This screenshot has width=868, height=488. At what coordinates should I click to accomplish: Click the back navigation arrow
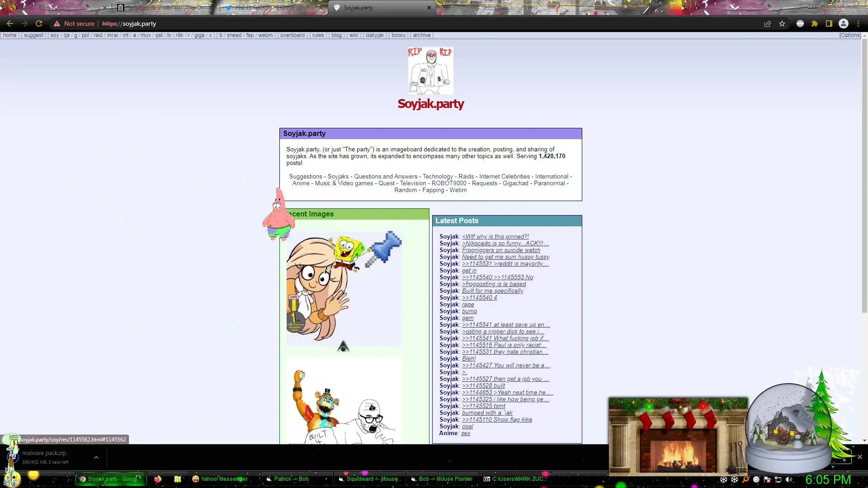click(x=10, y=23)
